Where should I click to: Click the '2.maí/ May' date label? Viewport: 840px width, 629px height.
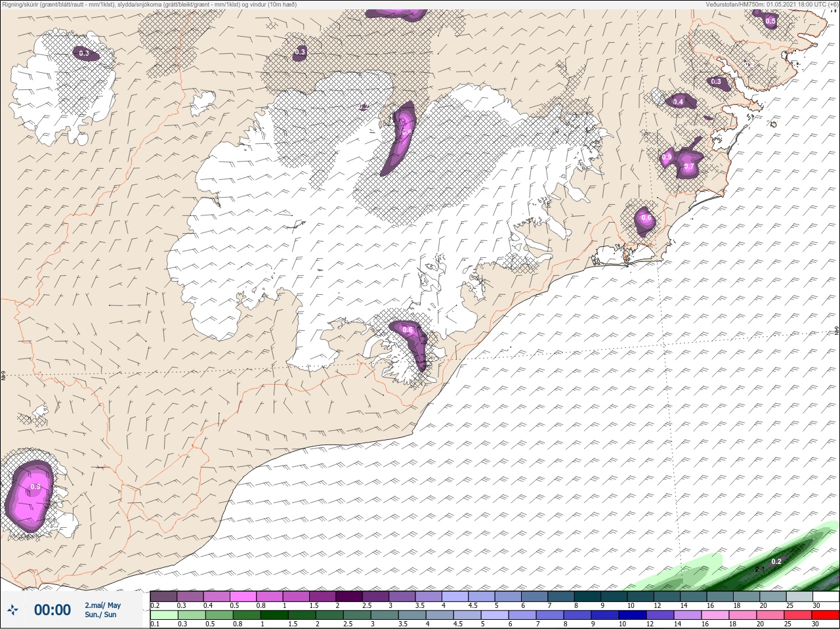102,605
